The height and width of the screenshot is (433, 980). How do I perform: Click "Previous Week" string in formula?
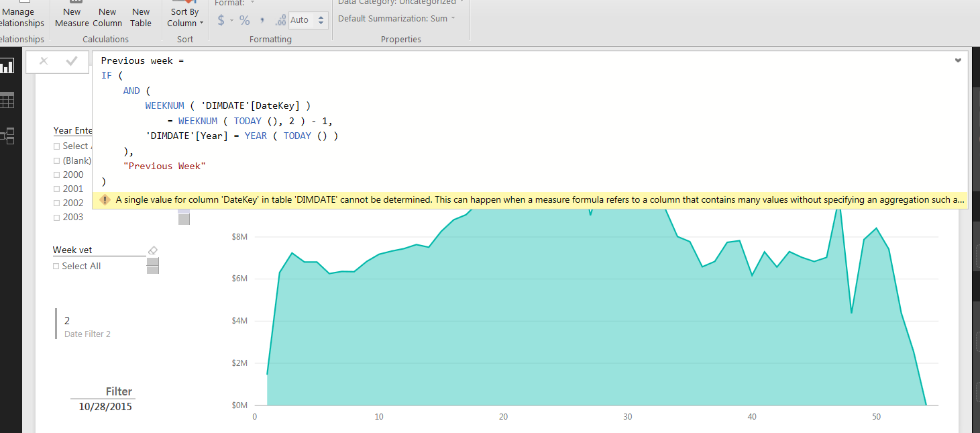point(164,166)
